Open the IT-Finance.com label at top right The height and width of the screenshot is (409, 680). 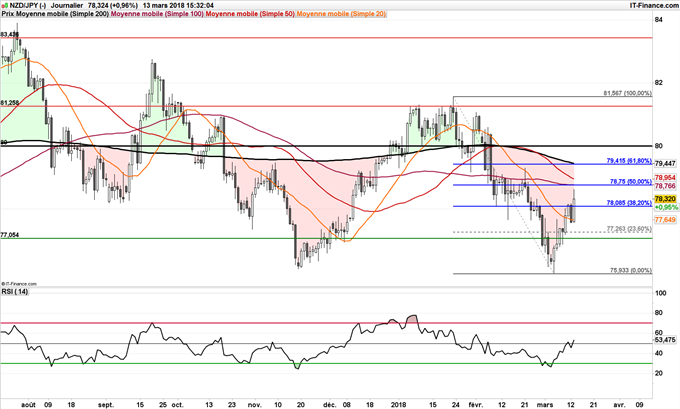[654, 5]
